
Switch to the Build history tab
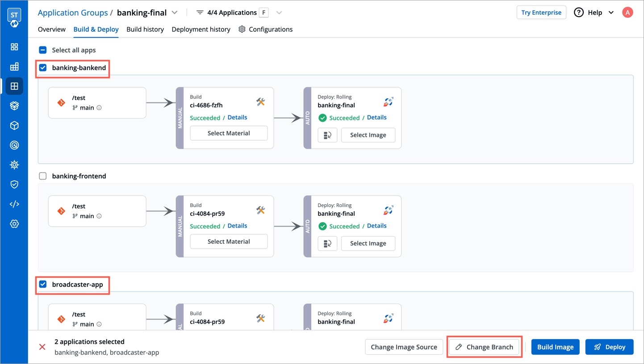(x=145, y=29)
